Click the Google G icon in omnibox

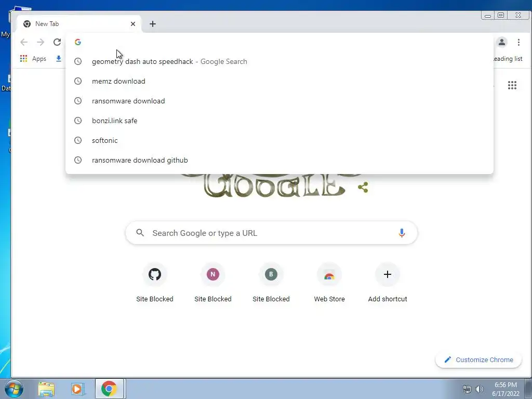pos(78,42)
